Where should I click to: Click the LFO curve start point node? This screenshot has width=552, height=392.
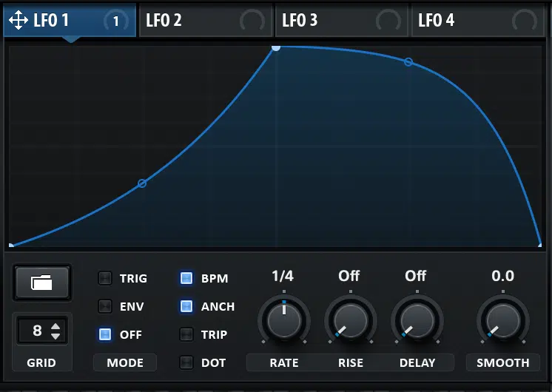11,246
